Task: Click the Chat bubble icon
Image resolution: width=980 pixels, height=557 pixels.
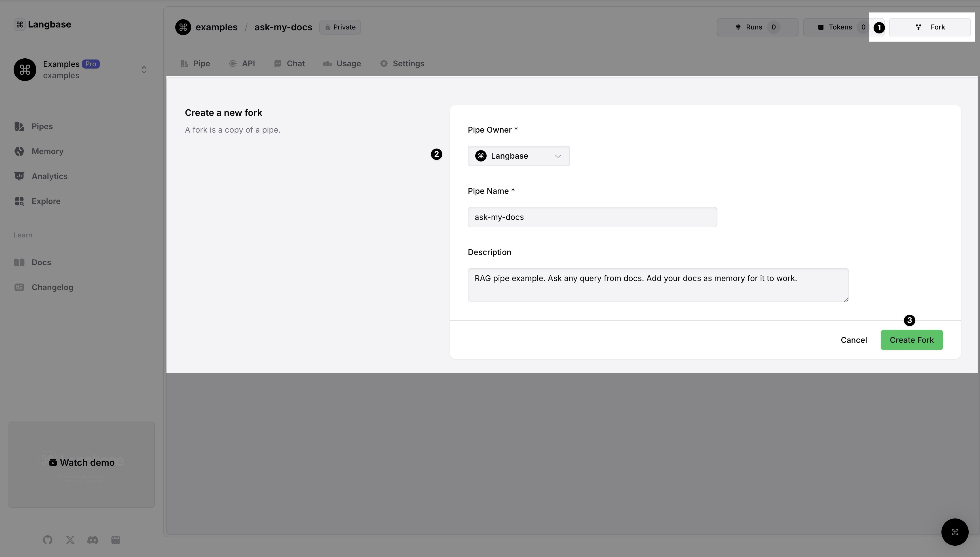Action: [x=278, y=63]
